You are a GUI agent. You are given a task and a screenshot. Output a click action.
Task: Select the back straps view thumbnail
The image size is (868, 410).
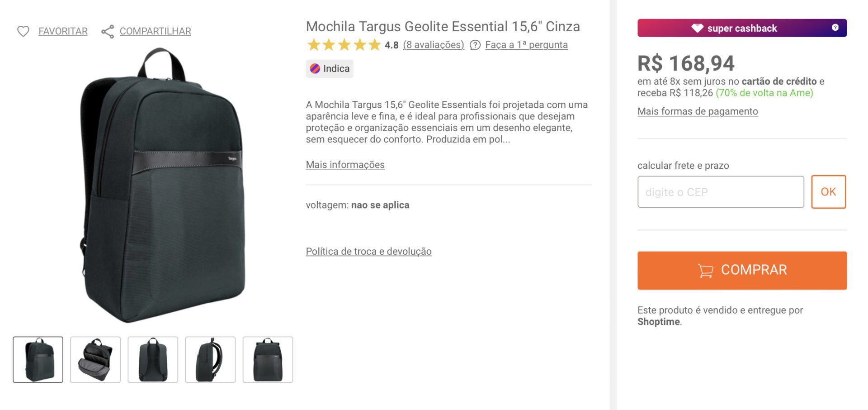tap(153, 360)
